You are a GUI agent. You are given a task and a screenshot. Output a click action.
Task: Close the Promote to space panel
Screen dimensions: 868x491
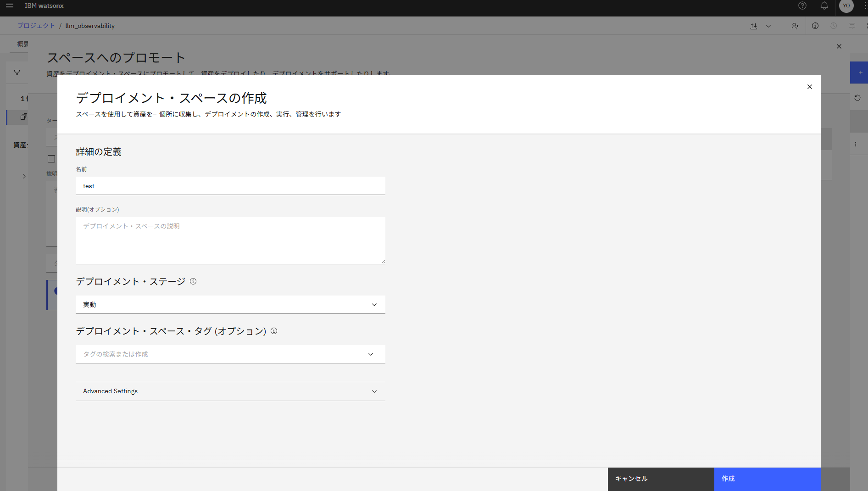[x=839, y=46]
